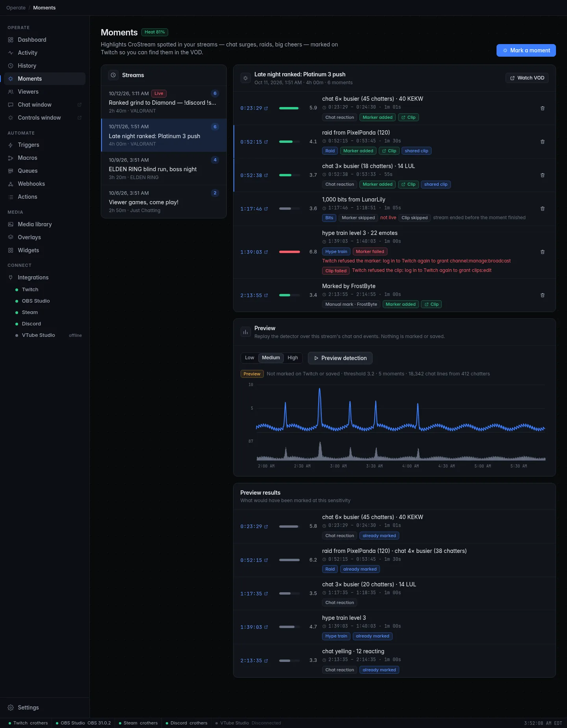Select Medium sensitivity option

[x=271, y=358]
